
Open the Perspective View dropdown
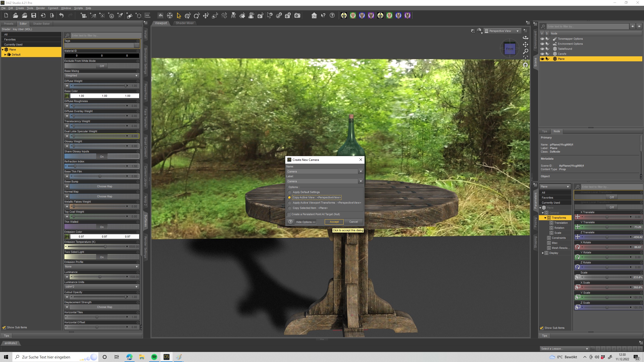point(502,31)
